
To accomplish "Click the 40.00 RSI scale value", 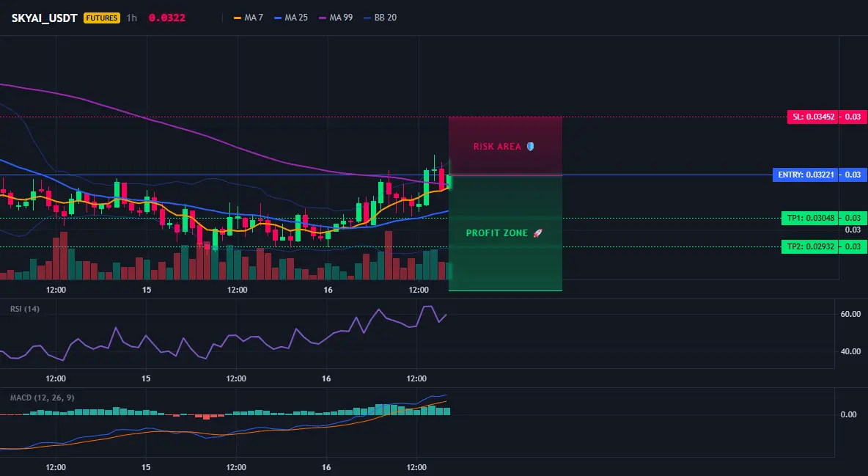I will [851, 351].
